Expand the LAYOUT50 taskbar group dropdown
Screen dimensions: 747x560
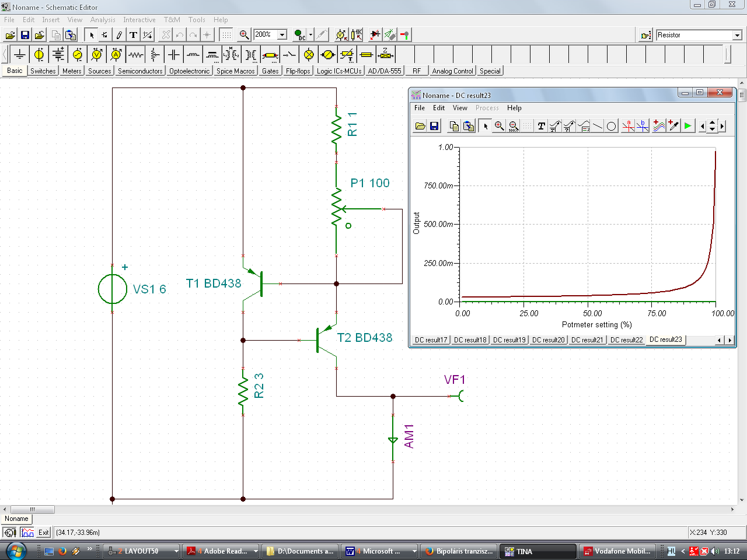click(176, 551)
